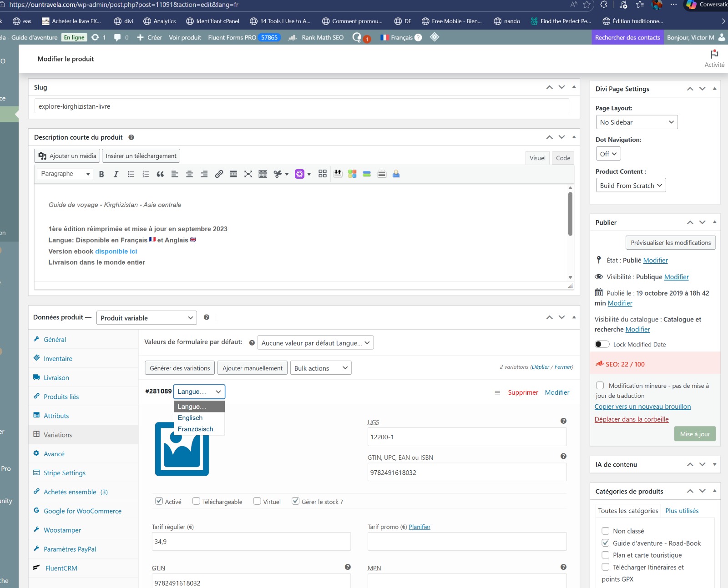Switch to the Code editor tab
Image resolution: width=728 pixels, height=588 pixels.
[x=563, y=158]
